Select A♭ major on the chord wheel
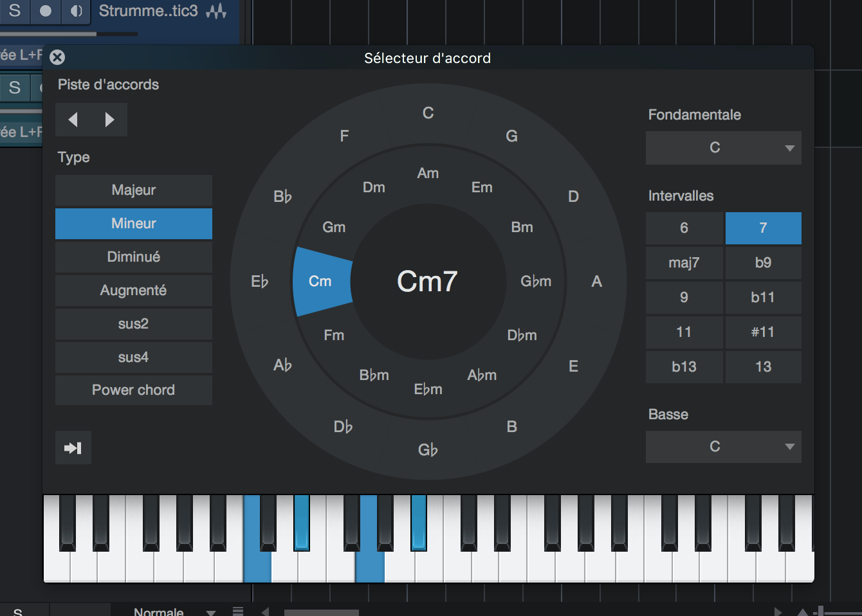Image resolution: width=862 pixels, height=616 pixels. [283, 365]
